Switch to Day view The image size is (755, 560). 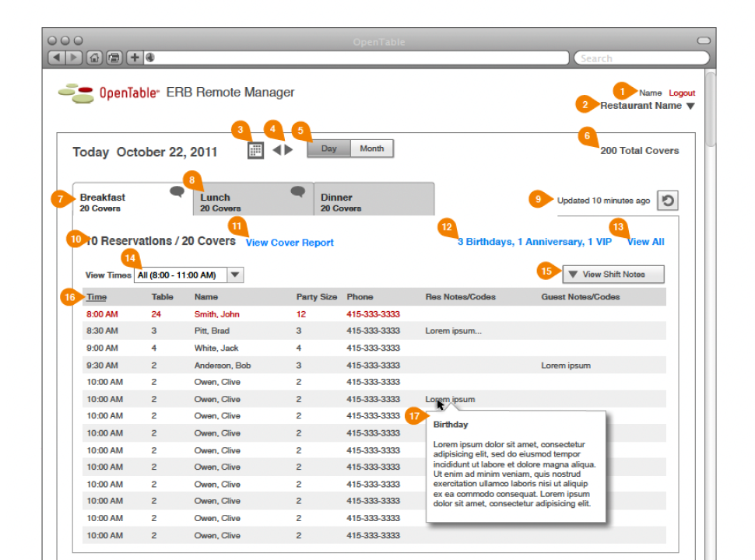(x=328, y=149)
